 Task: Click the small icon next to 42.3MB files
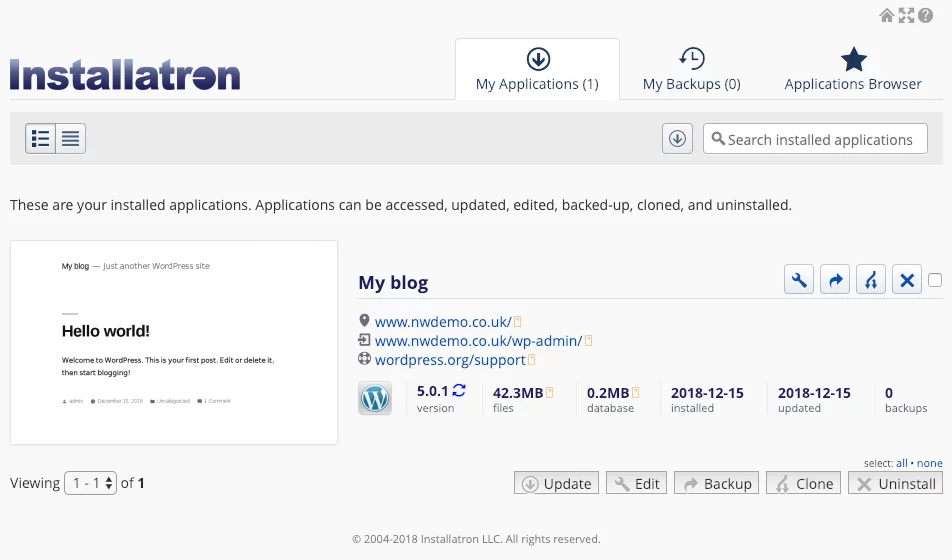[x=550, y=392]
